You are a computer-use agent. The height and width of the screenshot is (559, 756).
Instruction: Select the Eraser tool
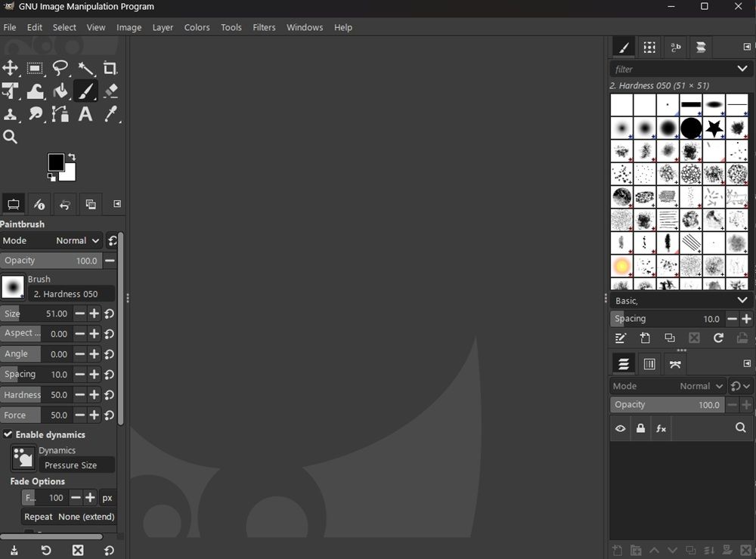[x=110, y=91]
